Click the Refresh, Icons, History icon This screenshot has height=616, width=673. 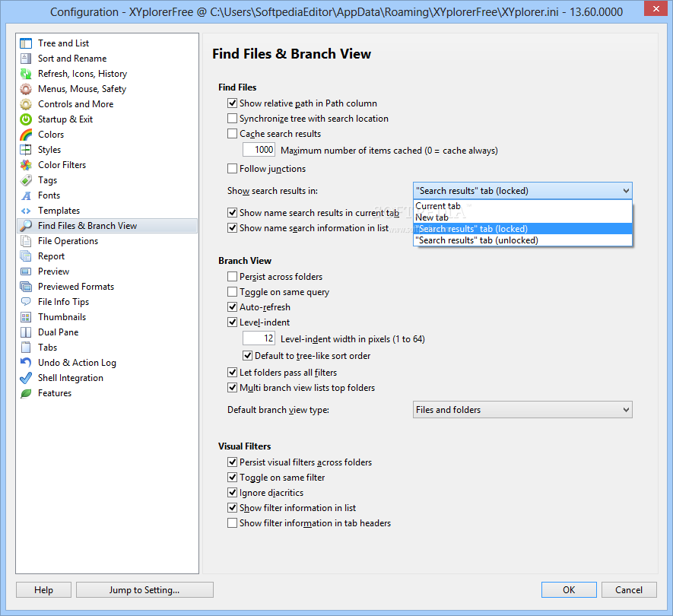[26, 74]
